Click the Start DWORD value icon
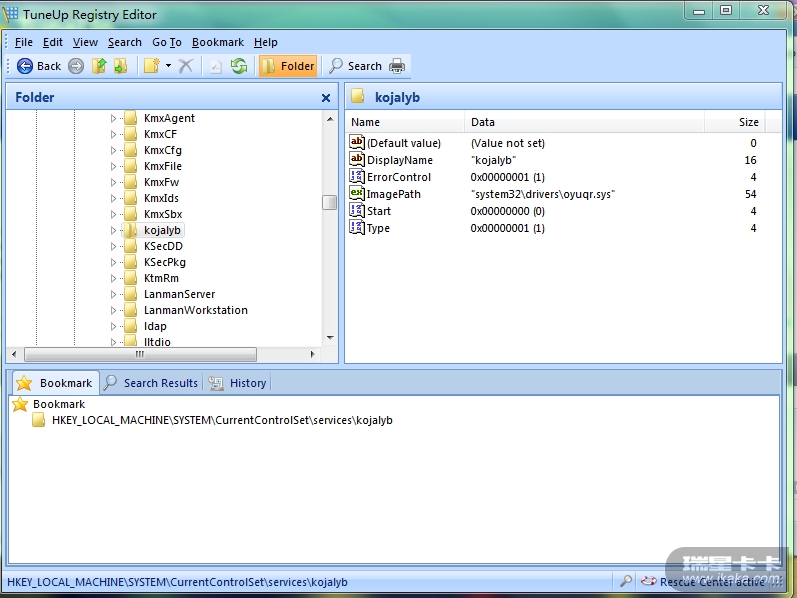797x598 pixels. point(357,211)
